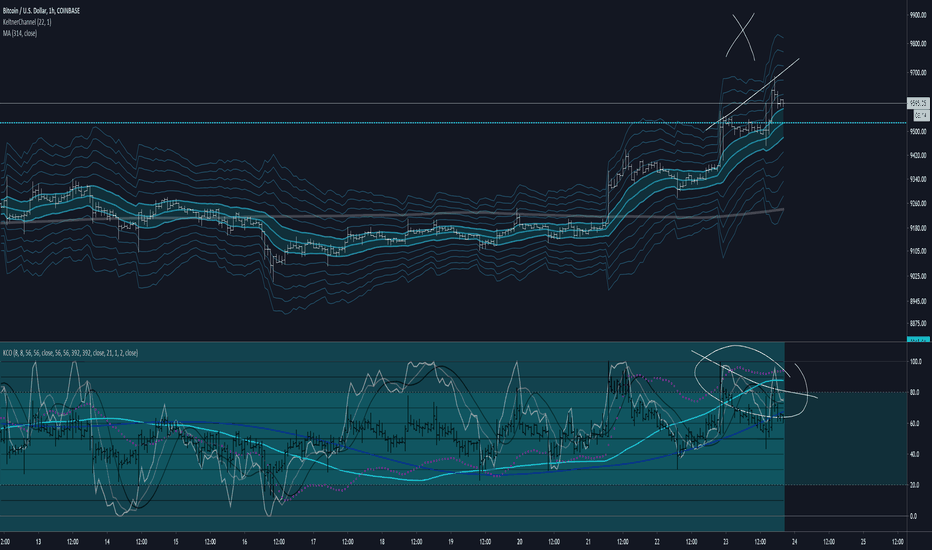Click the 0.0 oscillator scale label
This screenshot has height=550, width=932.
tap(914, 516)
